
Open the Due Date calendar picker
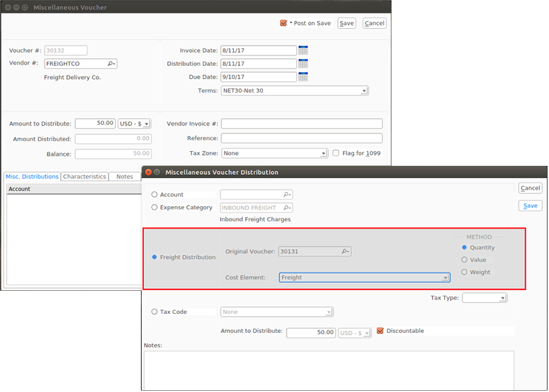[x=303, y=77]
